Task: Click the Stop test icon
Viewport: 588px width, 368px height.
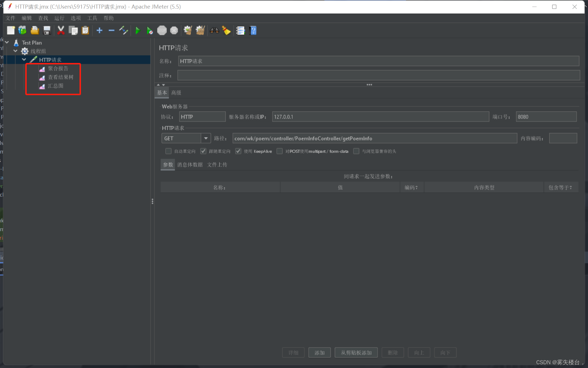Action: [162, 30]
